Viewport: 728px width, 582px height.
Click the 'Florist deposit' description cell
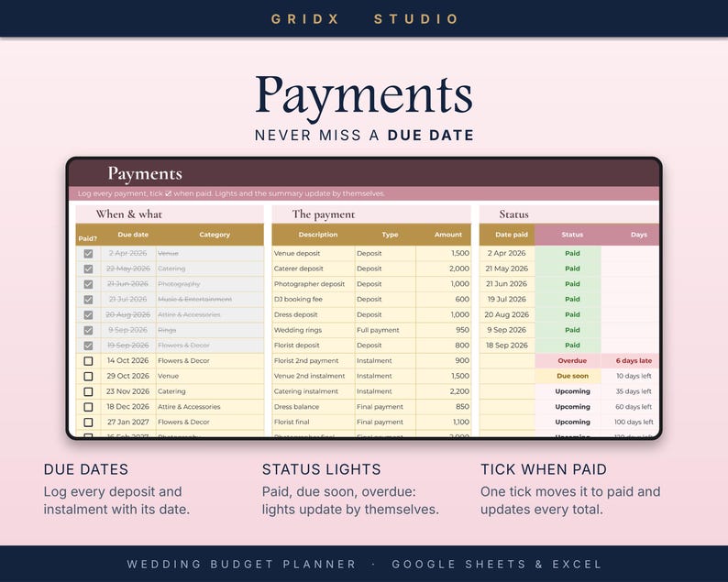314,346
